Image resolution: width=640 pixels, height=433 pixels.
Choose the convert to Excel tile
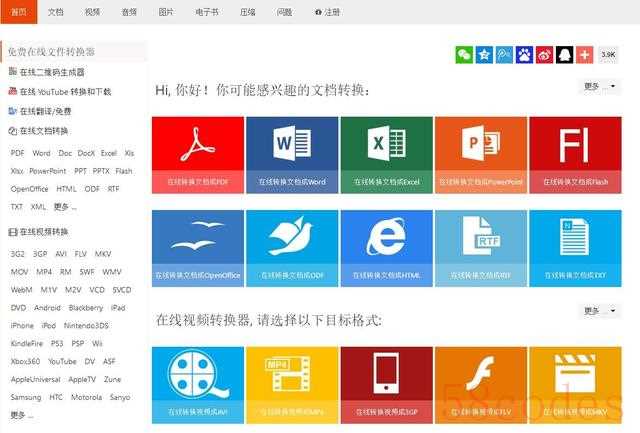[387, 155]
